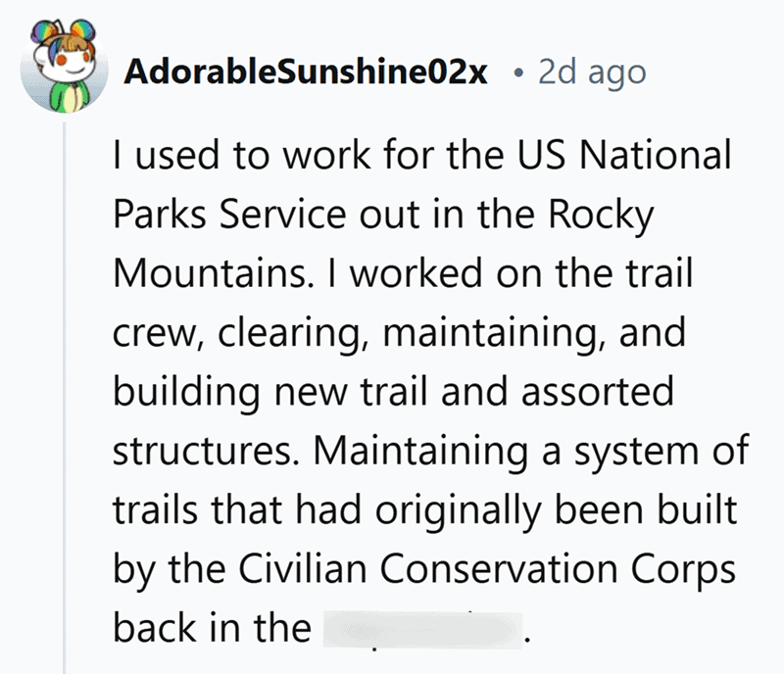Click the dot separator before '2d ago'
The height and width of the screenshot is (674, 784).
[x=518, y=74]
